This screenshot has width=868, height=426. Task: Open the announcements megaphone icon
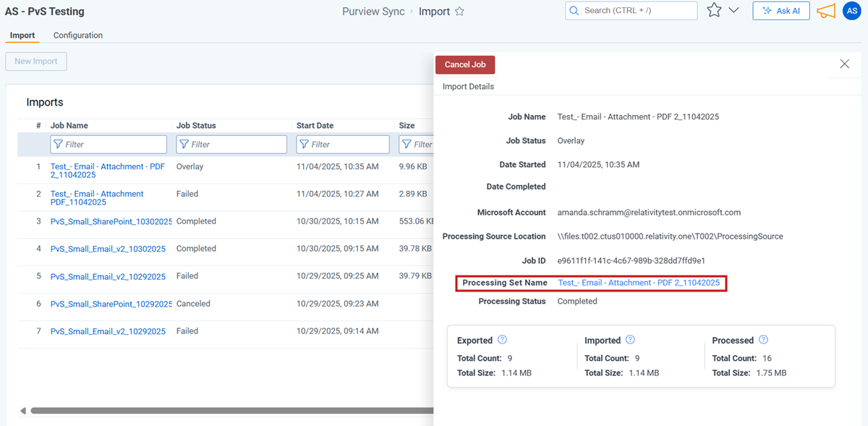[x=825, y=11]
